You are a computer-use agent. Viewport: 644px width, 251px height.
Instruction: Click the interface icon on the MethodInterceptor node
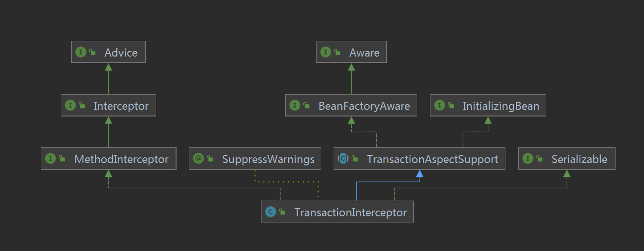pyautogui.click(x=50, y=159)
